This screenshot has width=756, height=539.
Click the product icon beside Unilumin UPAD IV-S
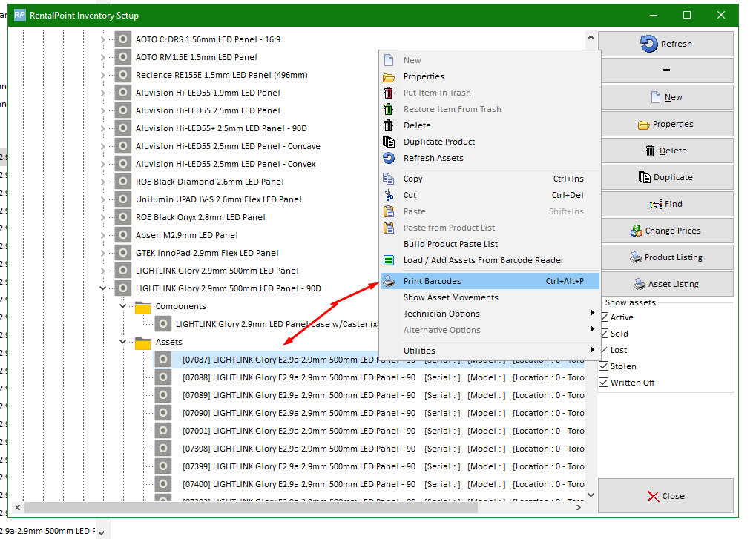coord(123,199)
